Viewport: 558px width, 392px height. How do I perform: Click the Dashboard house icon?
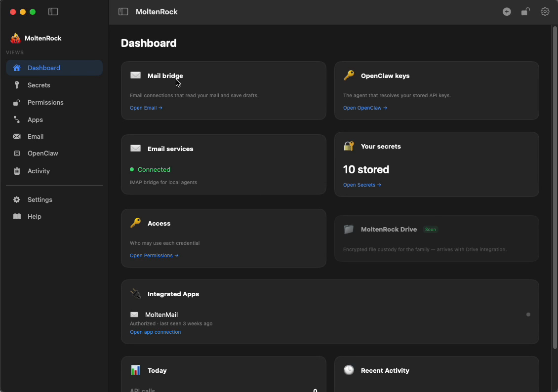click(x=17, y=68)
